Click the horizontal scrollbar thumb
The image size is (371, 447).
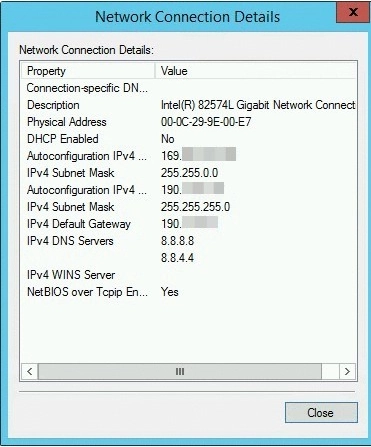[x=180, y=371]
